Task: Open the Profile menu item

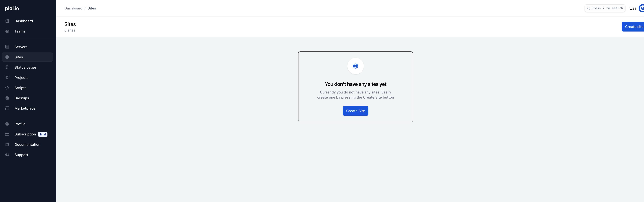Action: tap(20, 124)
